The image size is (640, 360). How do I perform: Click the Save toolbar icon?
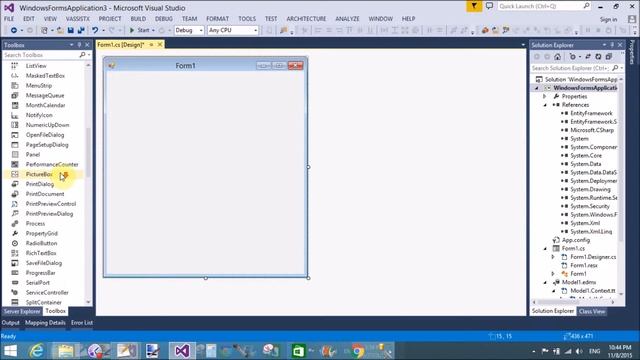(x=71, y=30)
